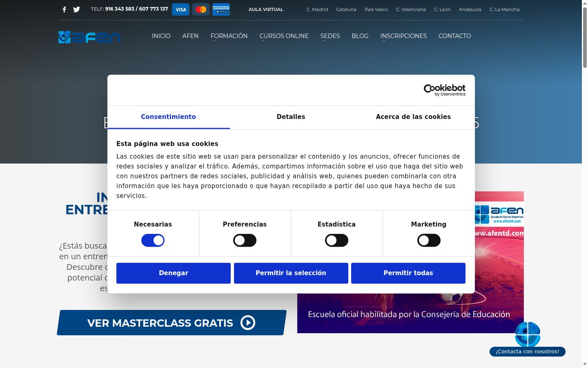The height and width of the screenshot is (368, 588).
Task: Click the AFEN promotional banner image
Action: (410, 262)
